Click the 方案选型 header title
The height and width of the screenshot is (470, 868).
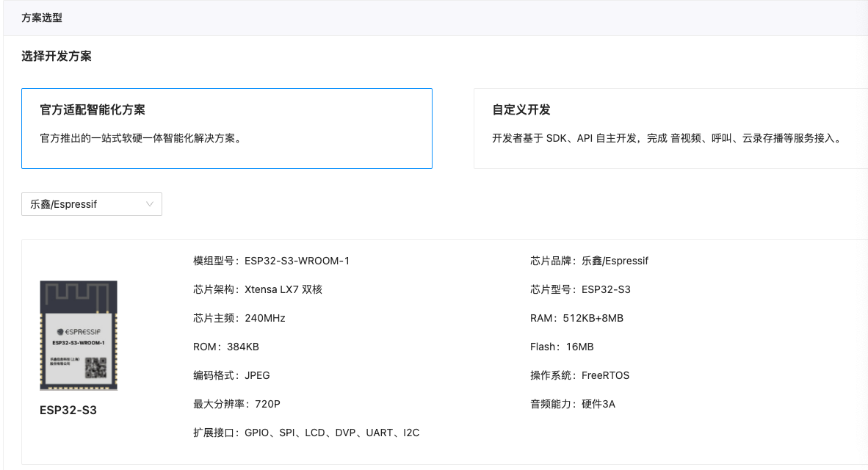pos(42,18)
